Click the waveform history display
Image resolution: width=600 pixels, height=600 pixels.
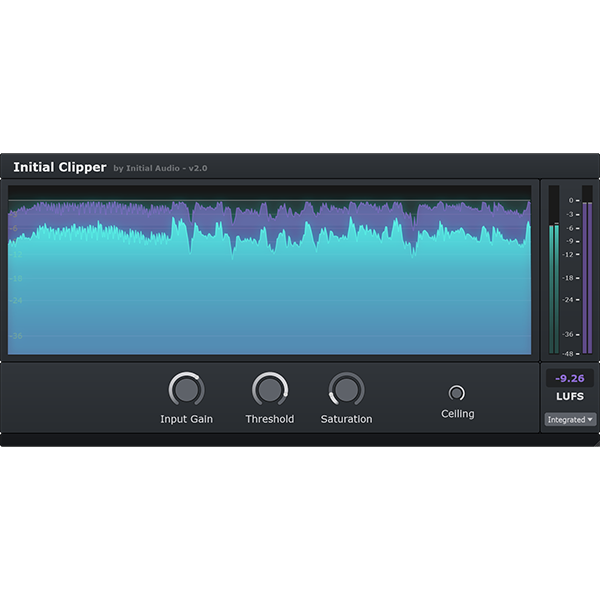[x=269, y=270]
